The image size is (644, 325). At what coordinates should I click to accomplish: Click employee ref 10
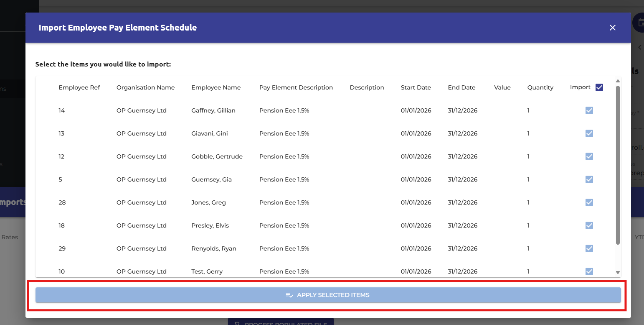[x=62, y=271]
